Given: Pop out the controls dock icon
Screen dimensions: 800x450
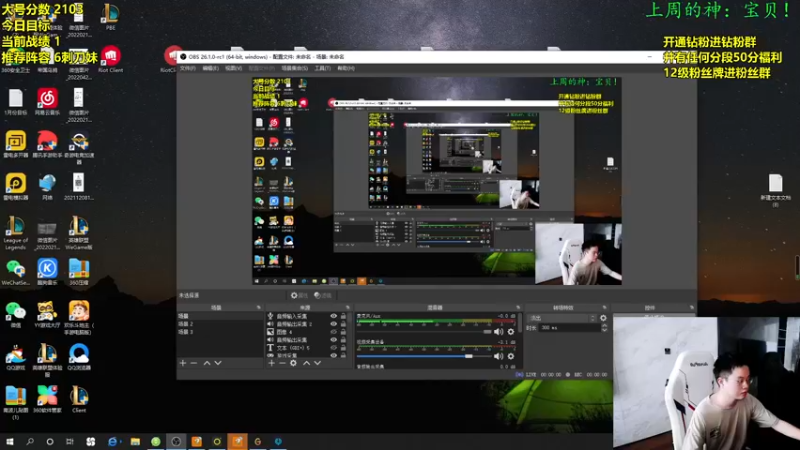Looking at the screenshot, I should coord(692,308).
